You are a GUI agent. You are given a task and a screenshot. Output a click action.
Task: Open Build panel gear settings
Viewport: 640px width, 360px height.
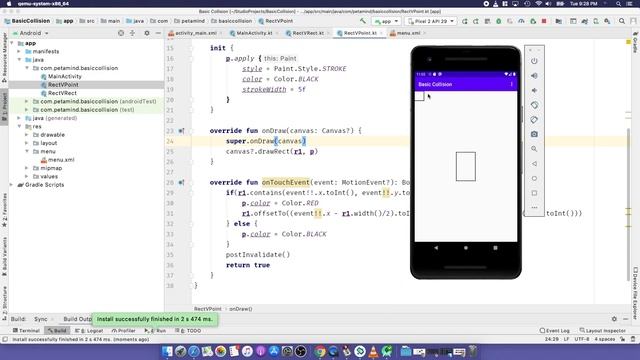[614, 319]
